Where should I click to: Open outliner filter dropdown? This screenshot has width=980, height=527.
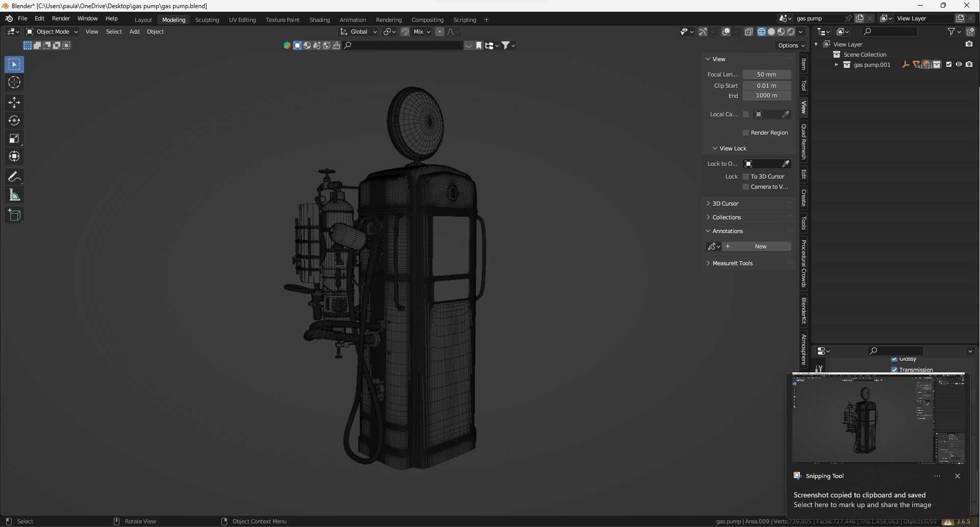(x=954, y=32)
